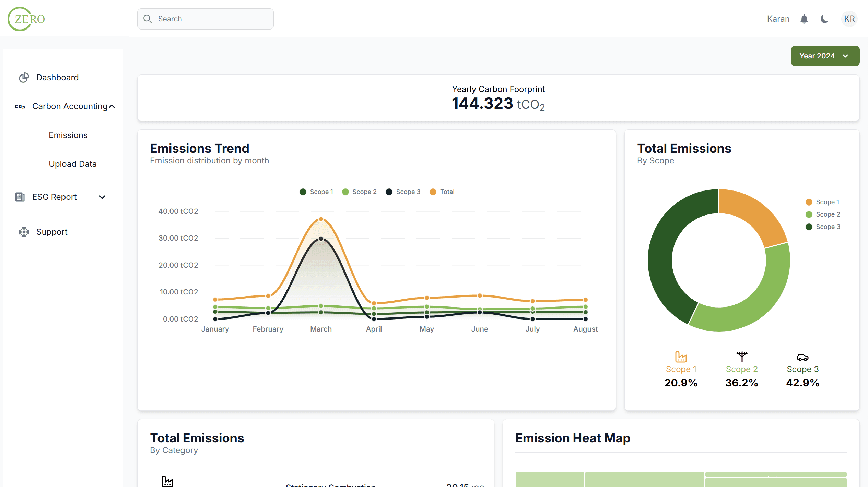
Task: Click the Scope 2 power tower icon
Action: (742, 357)
